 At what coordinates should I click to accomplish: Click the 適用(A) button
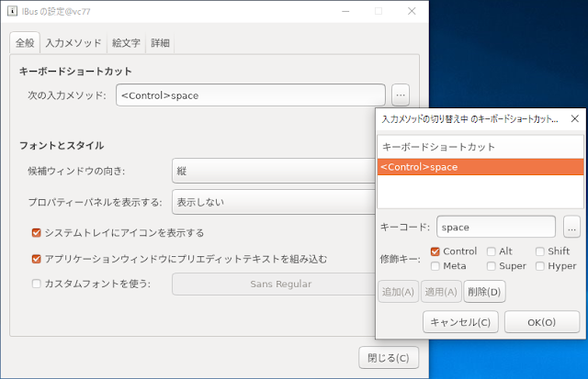(x=441, y=292)
